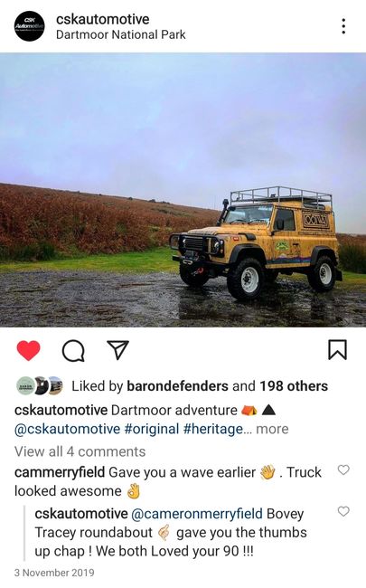Open the three-dot options menu

pos(343,26)
